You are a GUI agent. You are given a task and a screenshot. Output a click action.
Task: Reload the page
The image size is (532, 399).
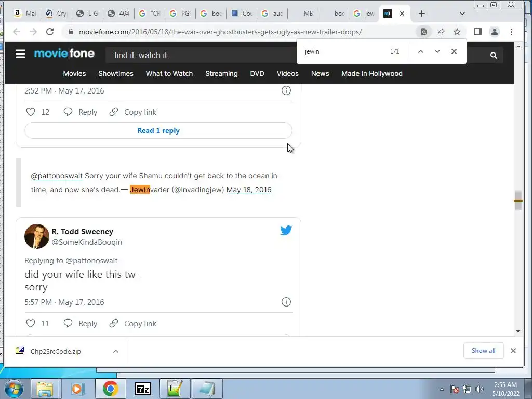50,32
